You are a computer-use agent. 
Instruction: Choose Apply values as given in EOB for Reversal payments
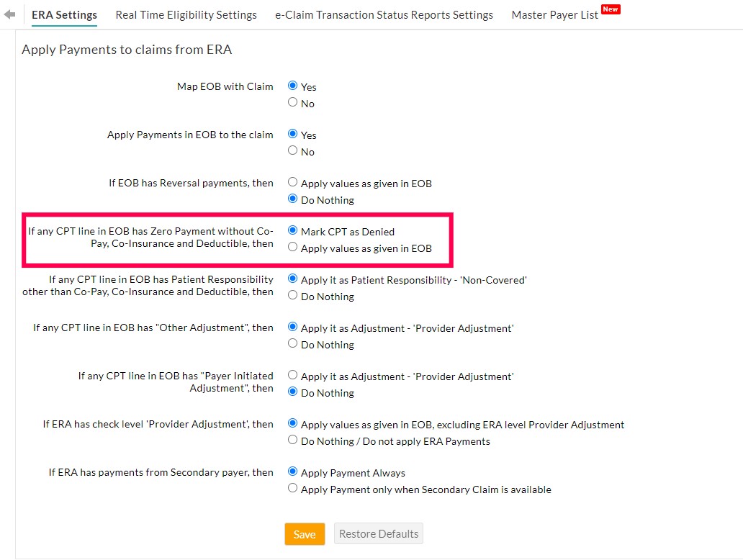coord(292,182)
